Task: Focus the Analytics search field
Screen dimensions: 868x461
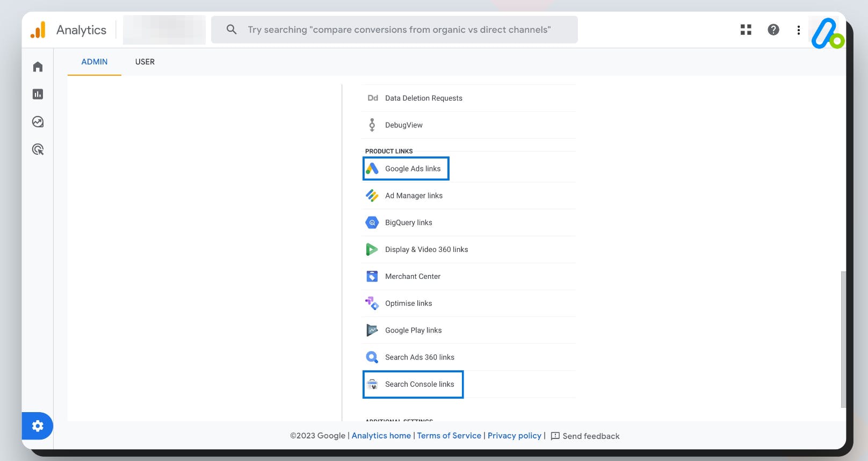Action: coord(394,30)
